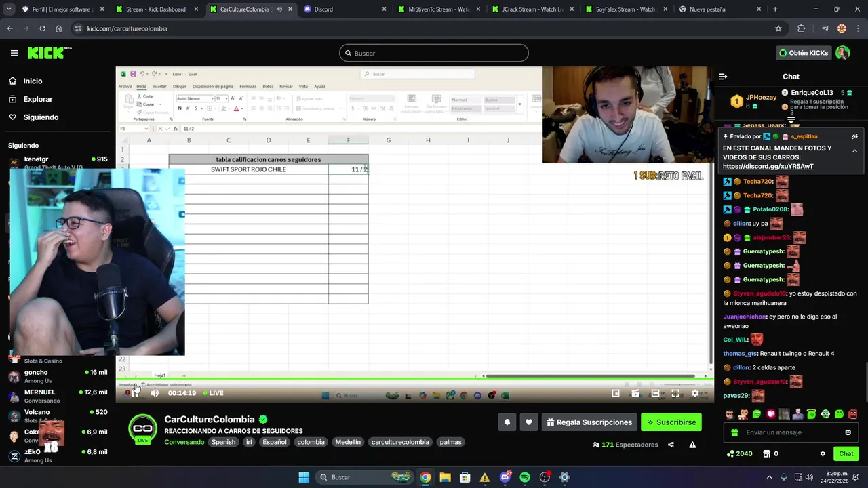Screen dimensions: 868x488
Task: Click the gift icon in message box
Action: (x=735, y=432)
